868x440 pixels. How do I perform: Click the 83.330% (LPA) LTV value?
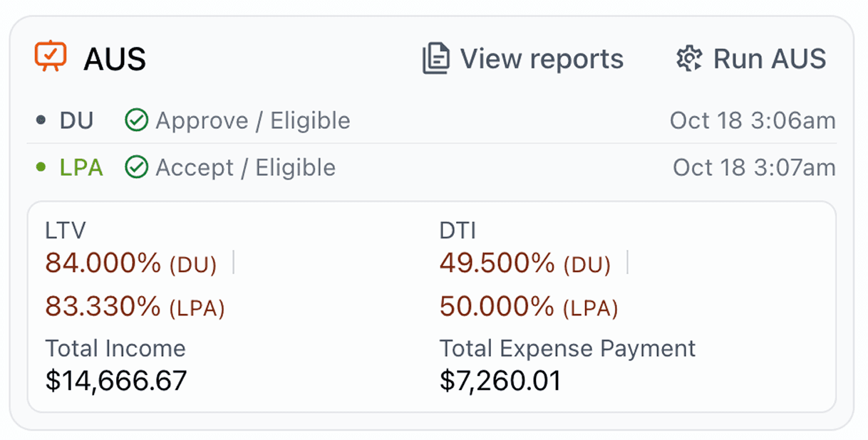pos(135,307)
